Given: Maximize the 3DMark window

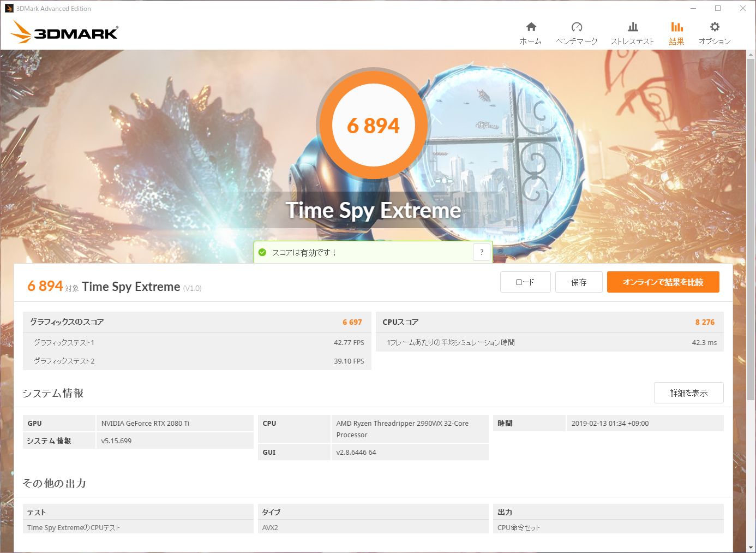Looking at the screenshot, I should [718, 8].
